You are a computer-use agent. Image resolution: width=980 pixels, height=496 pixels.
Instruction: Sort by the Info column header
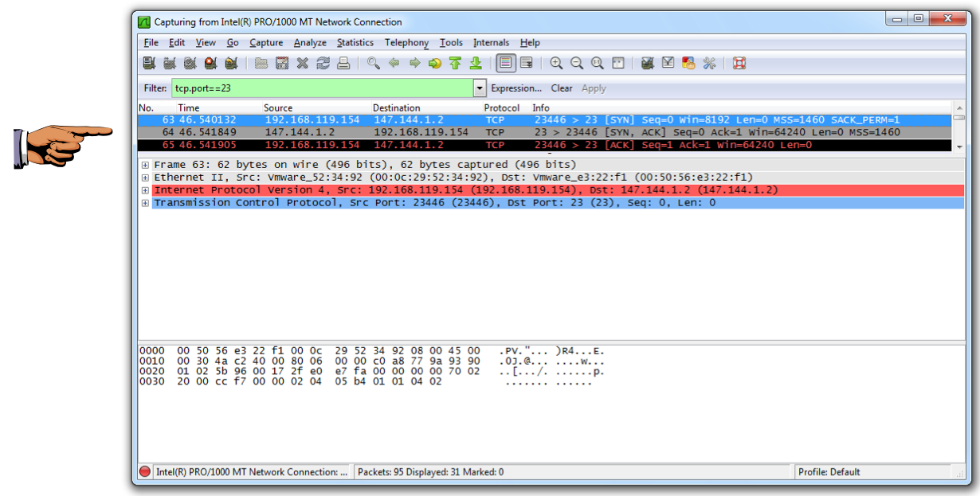coord(741,107)
